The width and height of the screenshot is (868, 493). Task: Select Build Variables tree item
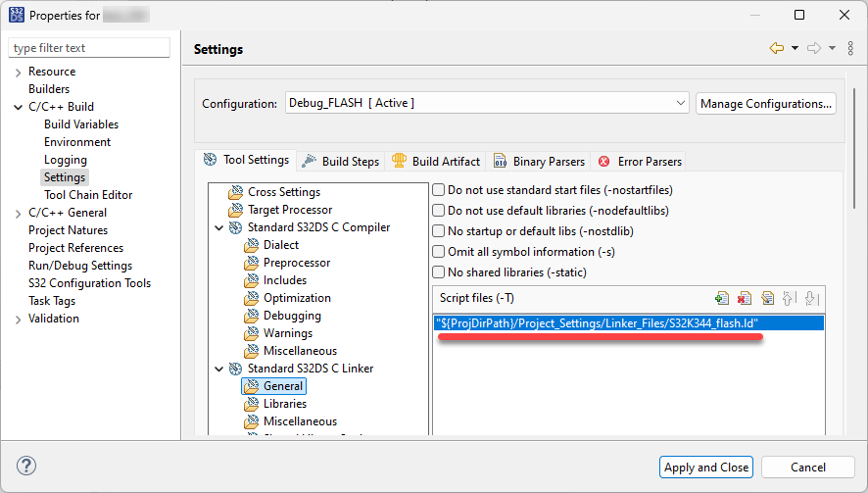click(81, 124)
